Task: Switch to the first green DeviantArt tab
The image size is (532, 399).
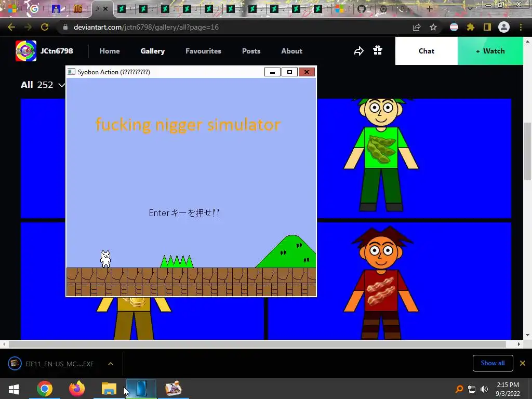Action: (122, 9)
